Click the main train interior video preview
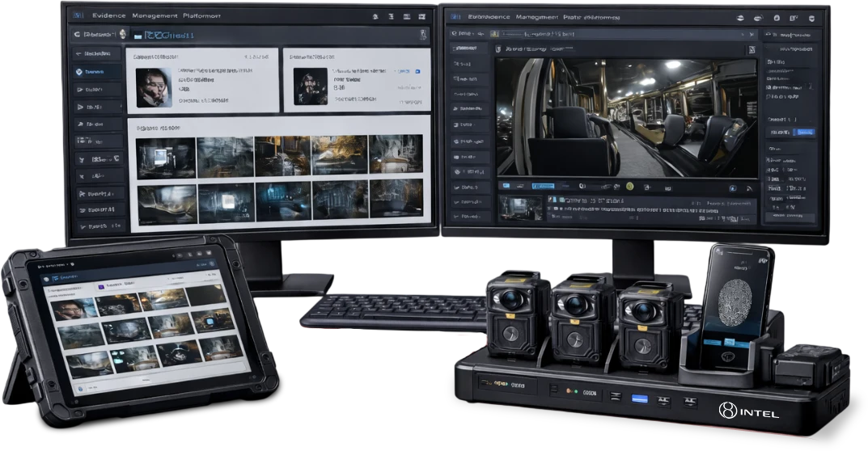Viewport: 868px width, 451px height. (x=627, y=116)
